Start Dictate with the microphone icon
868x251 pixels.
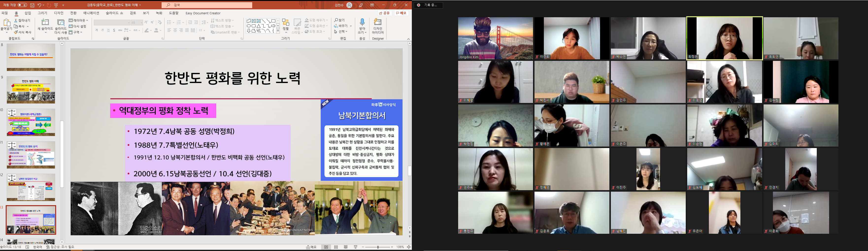pos(362,22)
